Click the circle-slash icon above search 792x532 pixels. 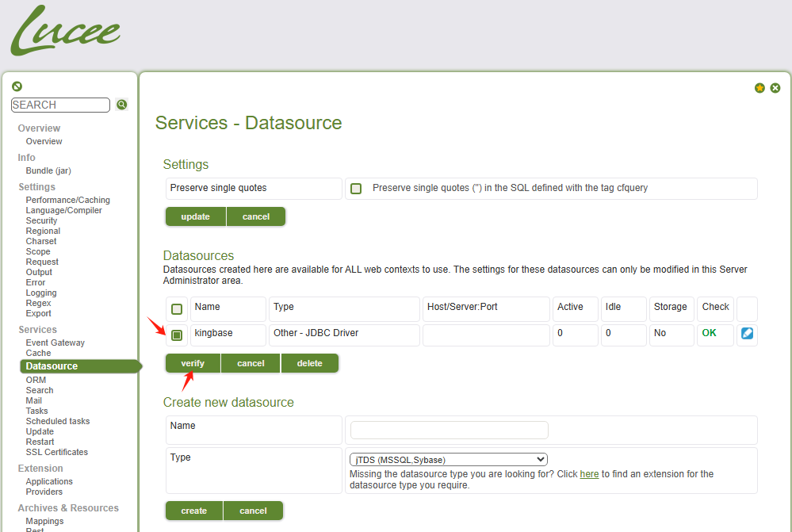17,86
